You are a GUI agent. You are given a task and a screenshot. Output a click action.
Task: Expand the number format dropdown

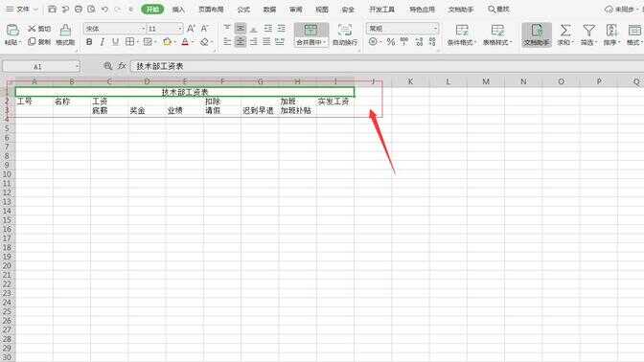(435, 29)
